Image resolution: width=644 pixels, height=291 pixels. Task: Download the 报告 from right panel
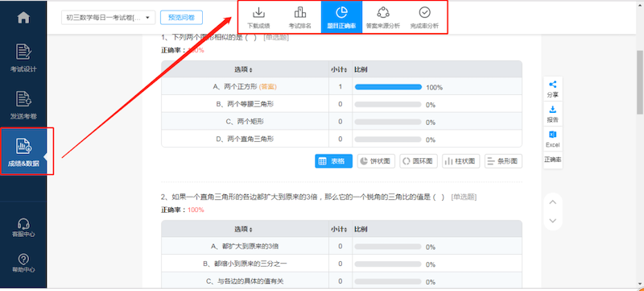553,114
